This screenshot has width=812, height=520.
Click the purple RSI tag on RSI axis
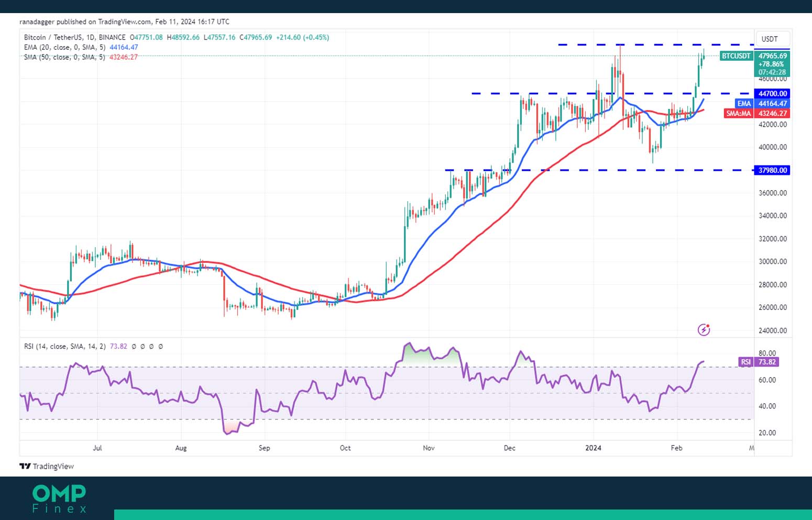click(x=745, y=362)
